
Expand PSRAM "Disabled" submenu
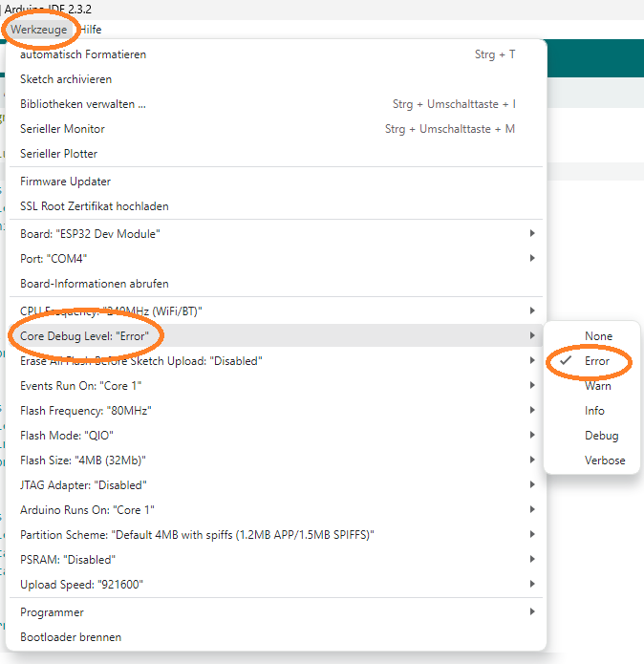[x=275, y=560]
